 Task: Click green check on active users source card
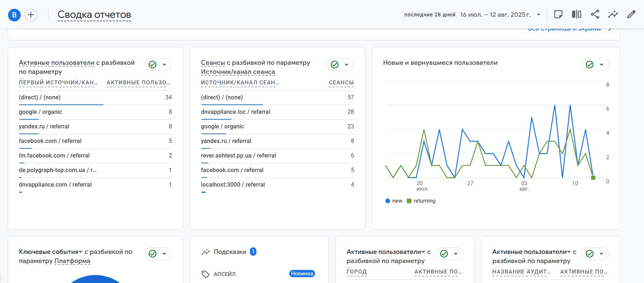click(x=153, y=65)
